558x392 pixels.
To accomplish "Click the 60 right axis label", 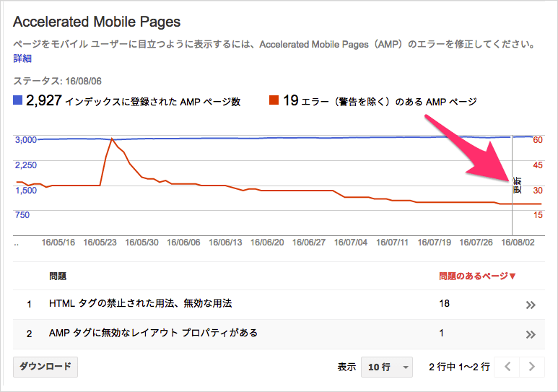I will (538, 139).
